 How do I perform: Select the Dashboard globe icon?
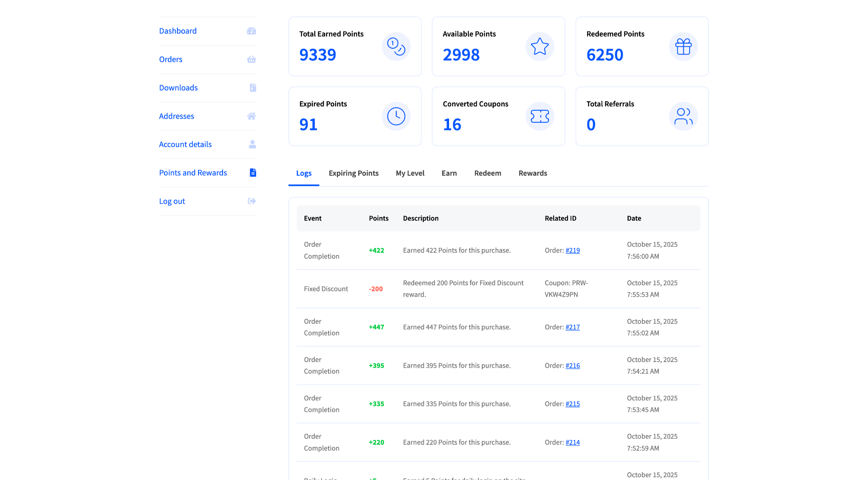click(x=251, y=31)
